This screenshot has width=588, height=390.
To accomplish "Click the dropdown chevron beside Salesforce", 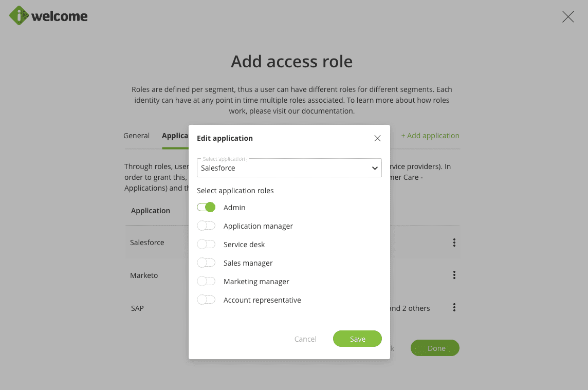I will [x=375, y=169].
